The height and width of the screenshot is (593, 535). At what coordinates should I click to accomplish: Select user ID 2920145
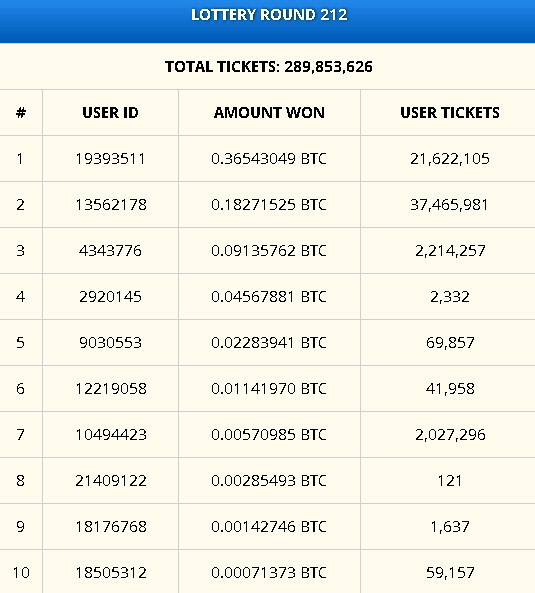[x=110, y=297]
